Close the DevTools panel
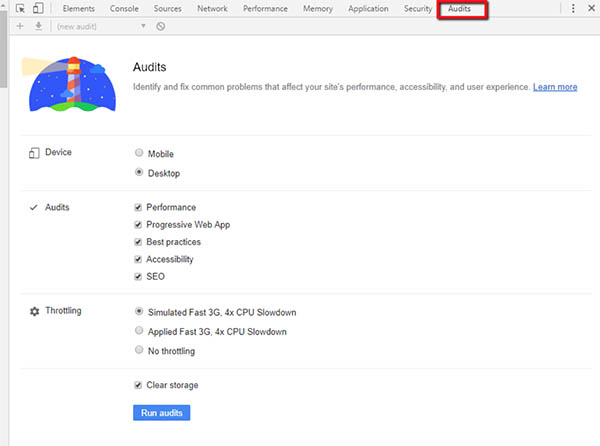Viewport: 600px width, 446px height. 591,8
